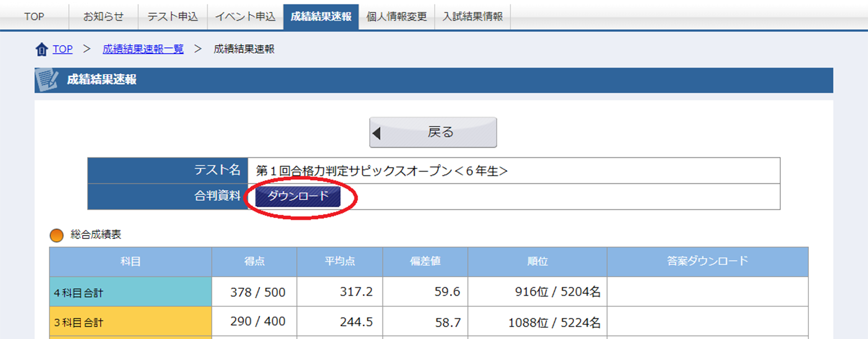The width and height of the screenshot is (868, 339).
Task: Click rank 1088位 / 5224名
Action: coord(554,322)
